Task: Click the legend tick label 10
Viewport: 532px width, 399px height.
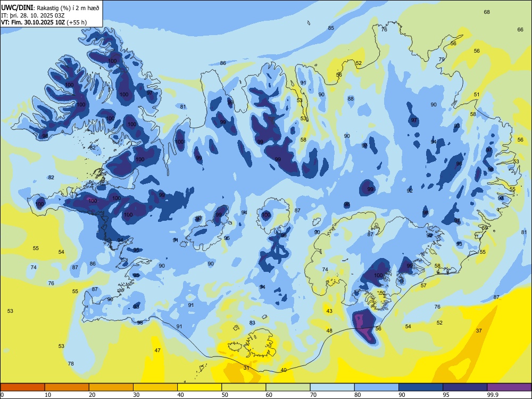Action: (48, 395)
